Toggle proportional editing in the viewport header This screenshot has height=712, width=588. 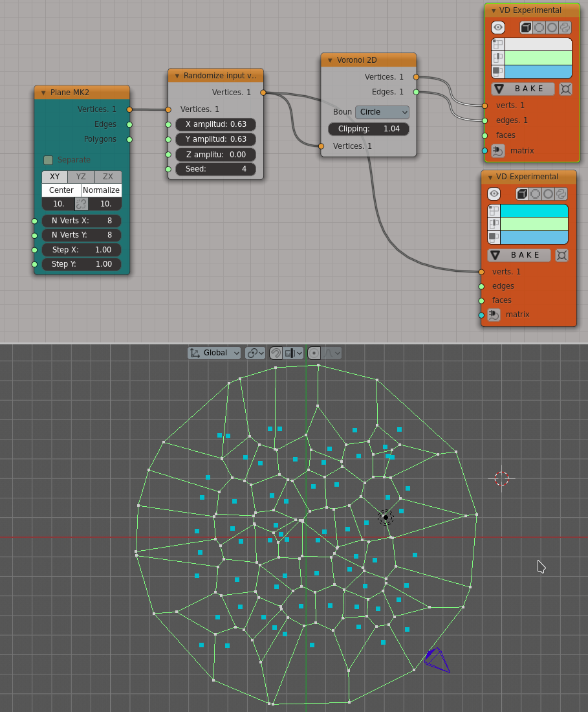coord(314,353)
